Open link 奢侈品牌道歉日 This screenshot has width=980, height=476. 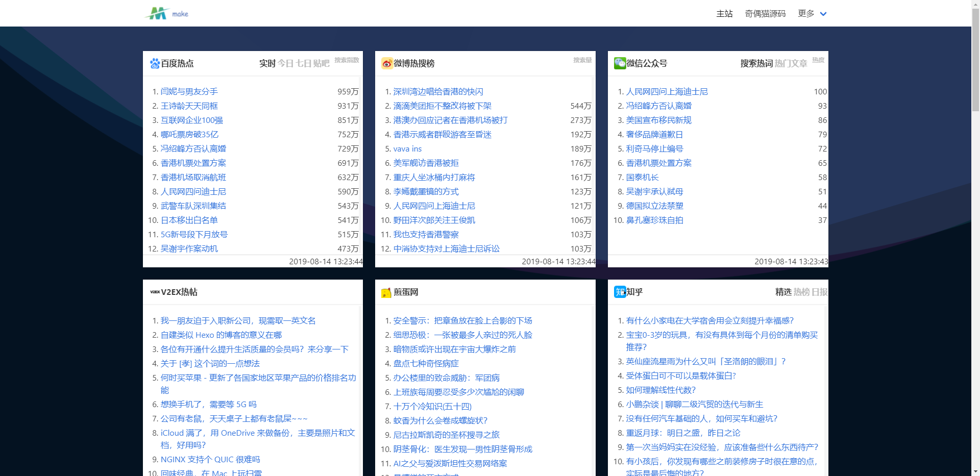[655, 134]
